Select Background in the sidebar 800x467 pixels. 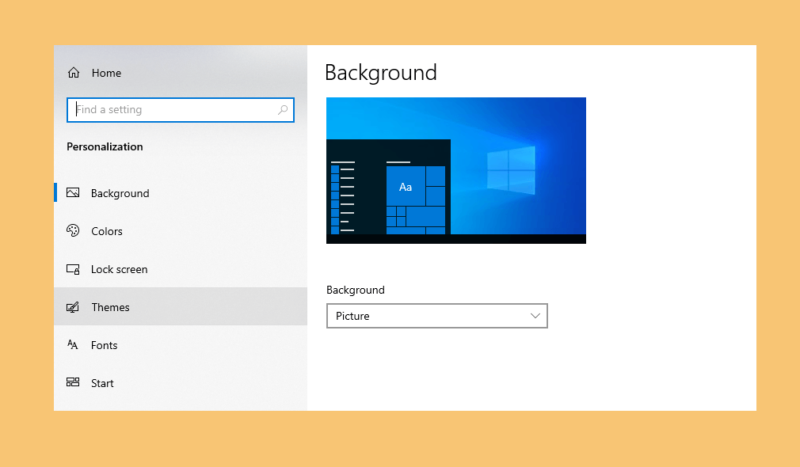(180, 193)
